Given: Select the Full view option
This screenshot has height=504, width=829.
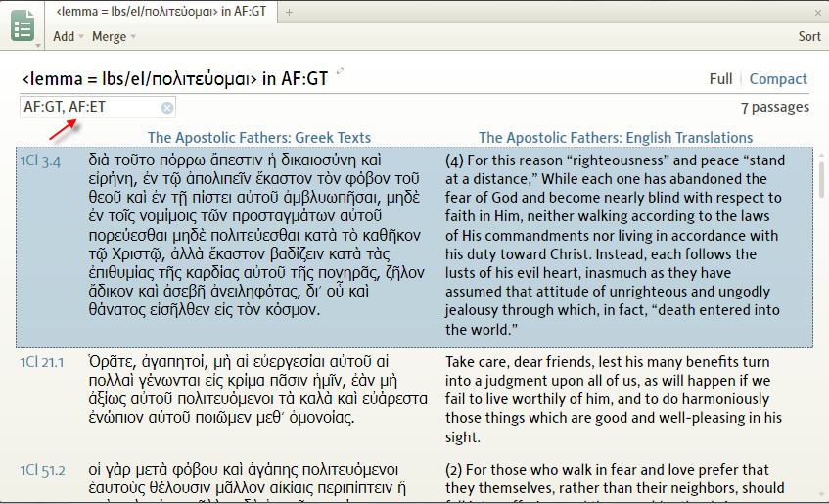Looking at the screenshot, I should coord(720,79).
